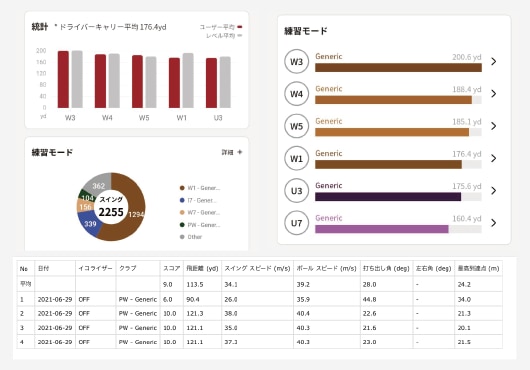This screenshot has height=370, width=530.
Task: Click the U3 175.6 yd dark purple bar
Action: (x=388, y=197)
